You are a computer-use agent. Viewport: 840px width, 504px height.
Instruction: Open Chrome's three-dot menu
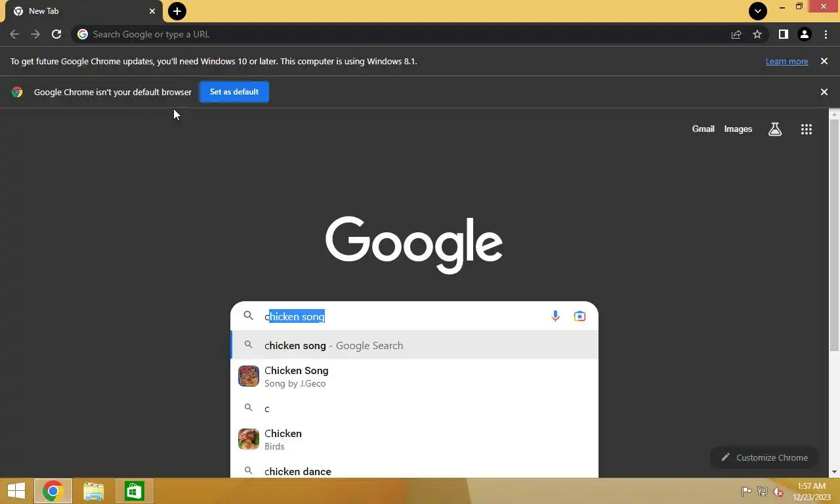pos(826,34)
